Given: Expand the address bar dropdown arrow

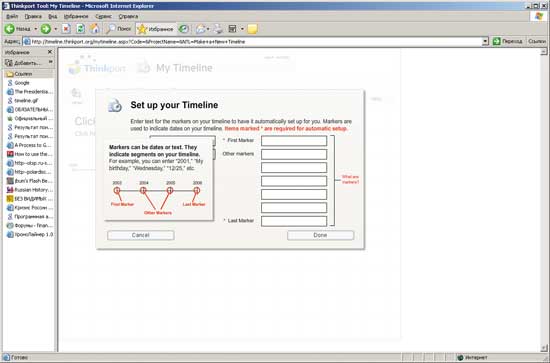Looking at the screenshot, I should [485, 41].
